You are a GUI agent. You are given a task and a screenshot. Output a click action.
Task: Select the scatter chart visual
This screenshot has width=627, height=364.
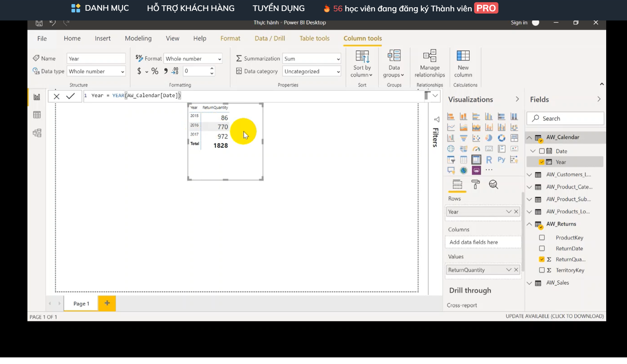tap(476, 138)
